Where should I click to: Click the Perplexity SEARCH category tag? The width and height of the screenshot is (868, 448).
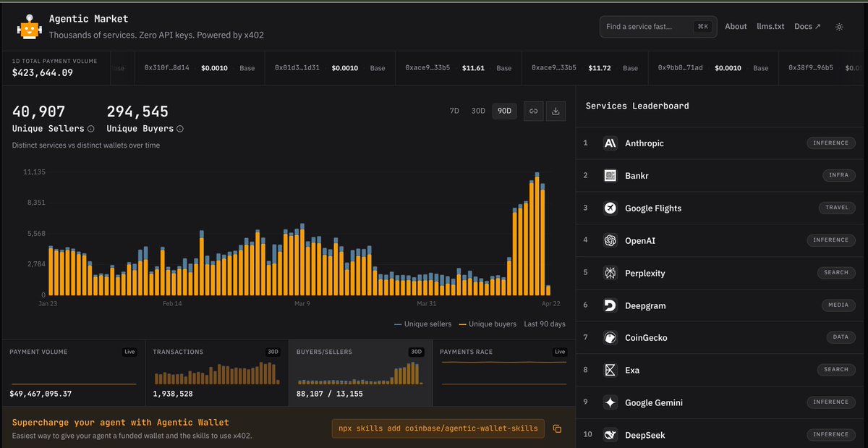pyautogui.click(x=835, y=273)
